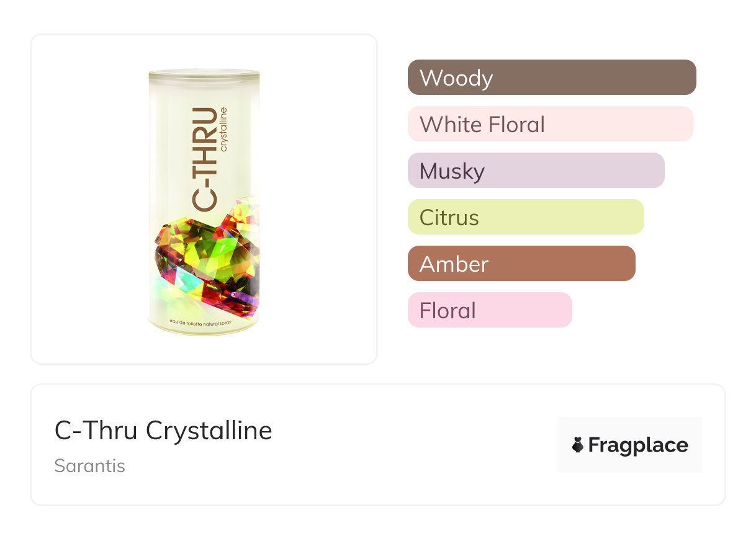Select the Woody accord bar
This screenshot has height=536, width=756.
551,78
